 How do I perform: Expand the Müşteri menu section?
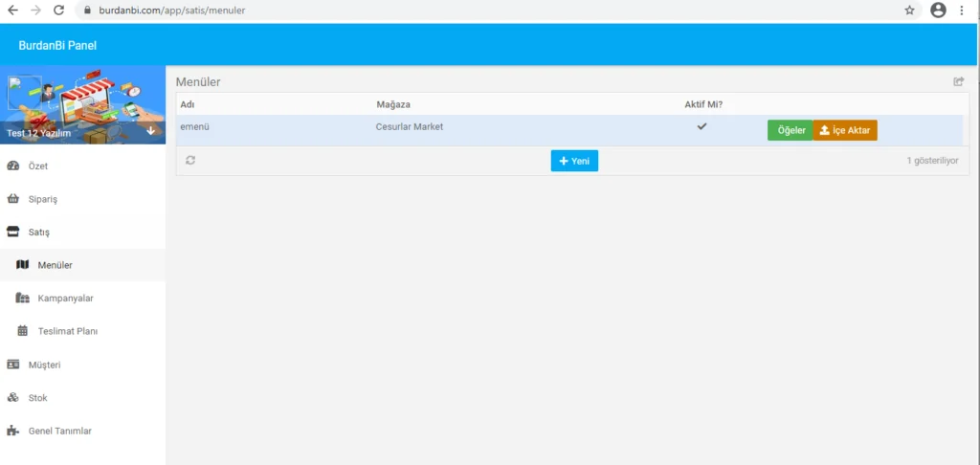(82, 365)
